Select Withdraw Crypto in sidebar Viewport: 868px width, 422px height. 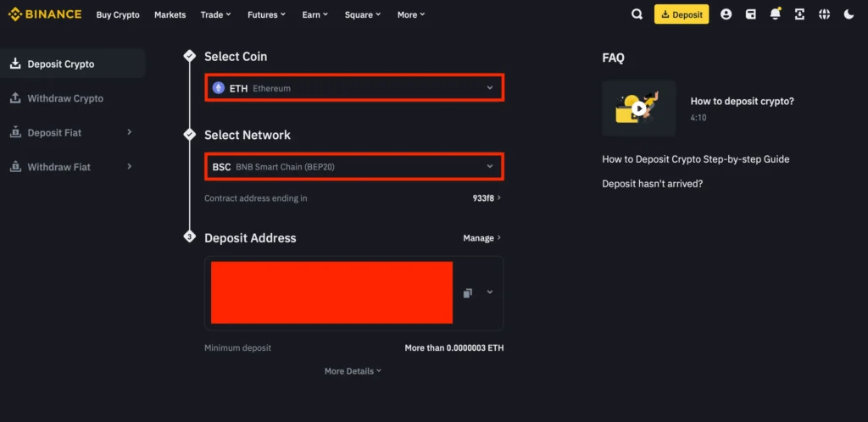[72, 98]
